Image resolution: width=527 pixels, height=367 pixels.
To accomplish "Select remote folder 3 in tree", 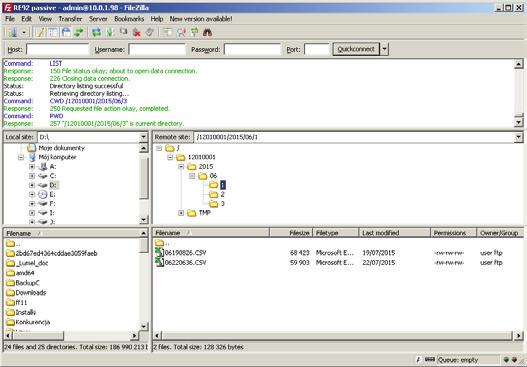I will tap(222, 204).
